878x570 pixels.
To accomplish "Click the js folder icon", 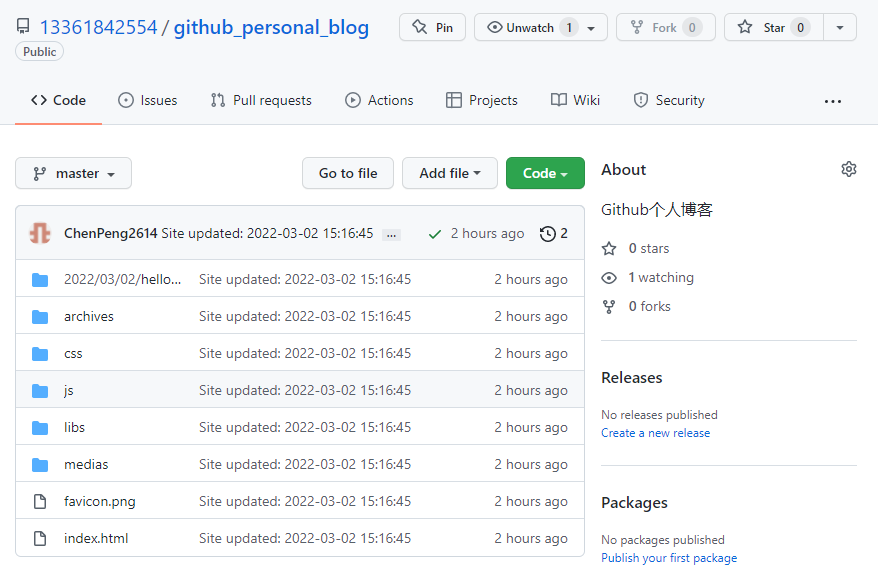I will (40, 391).
